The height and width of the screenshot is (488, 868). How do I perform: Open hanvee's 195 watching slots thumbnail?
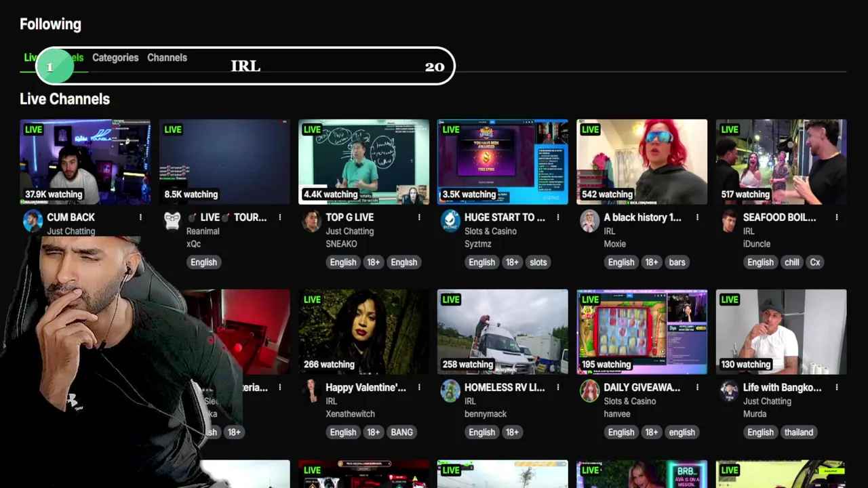642,331
